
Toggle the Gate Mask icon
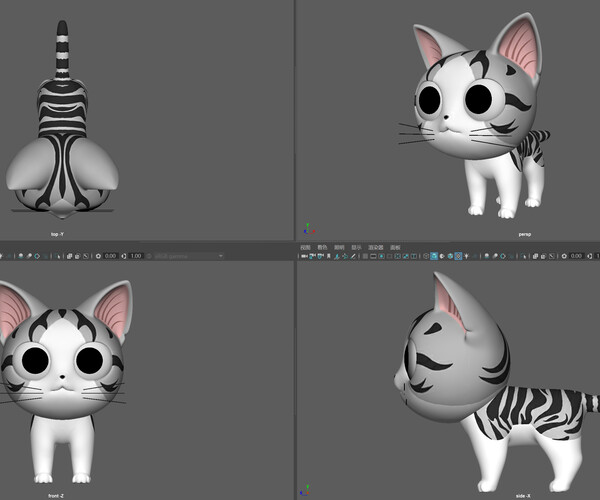[390, 256]
